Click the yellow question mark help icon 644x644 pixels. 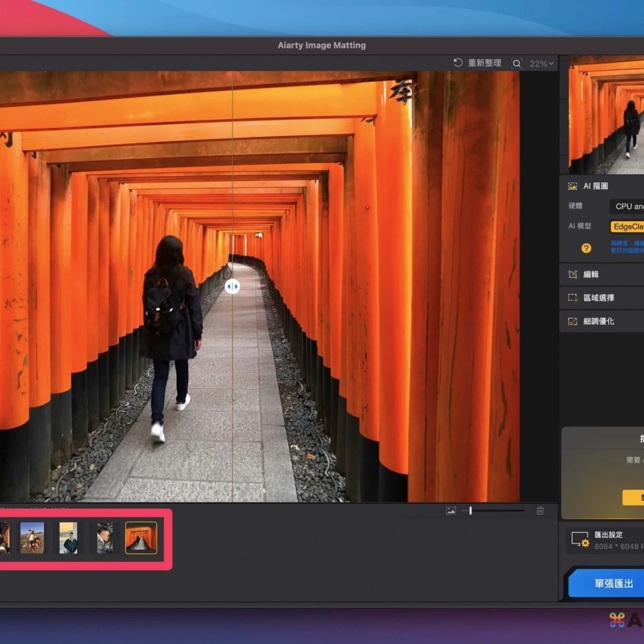click(586, 248)
